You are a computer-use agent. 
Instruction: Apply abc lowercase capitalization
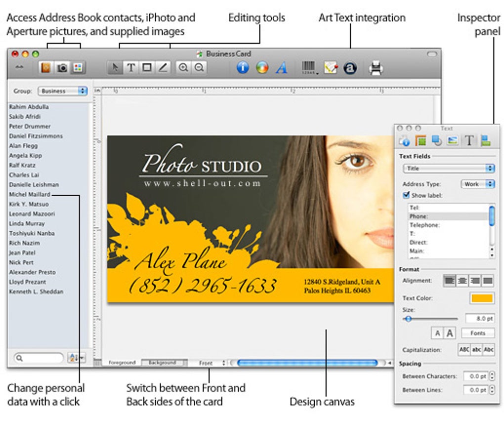pos(476,349)
